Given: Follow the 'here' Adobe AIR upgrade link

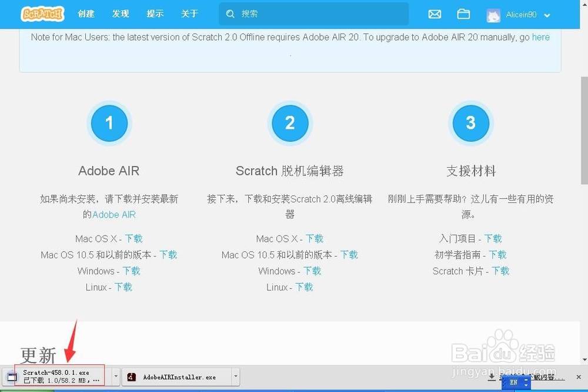Looking at the screenshot, I should point(541,37).
